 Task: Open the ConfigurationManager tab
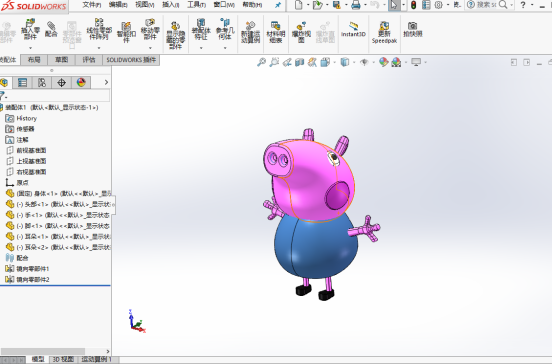click(x=42, y=82)
